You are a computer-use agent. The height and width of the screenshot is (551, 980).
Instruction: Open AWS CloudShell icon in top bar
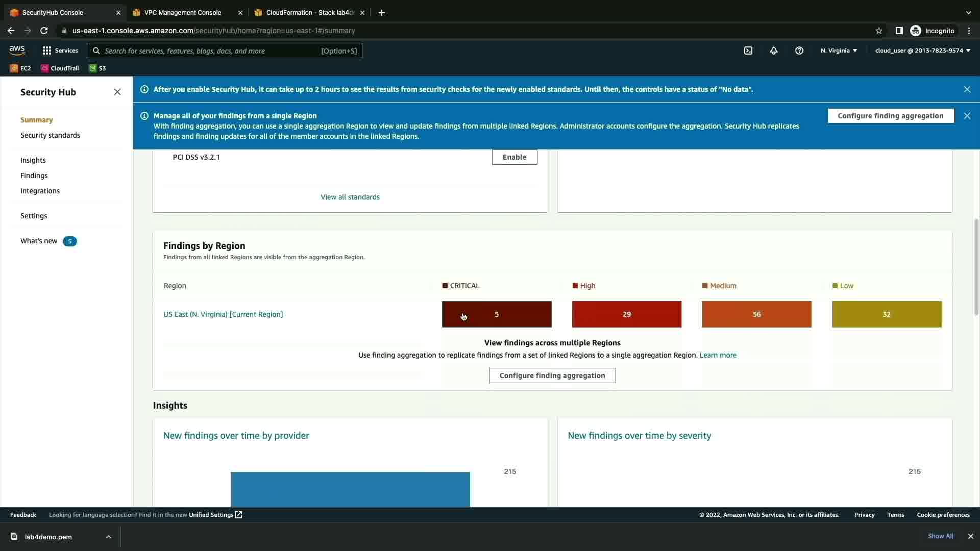tap(748, 51)
